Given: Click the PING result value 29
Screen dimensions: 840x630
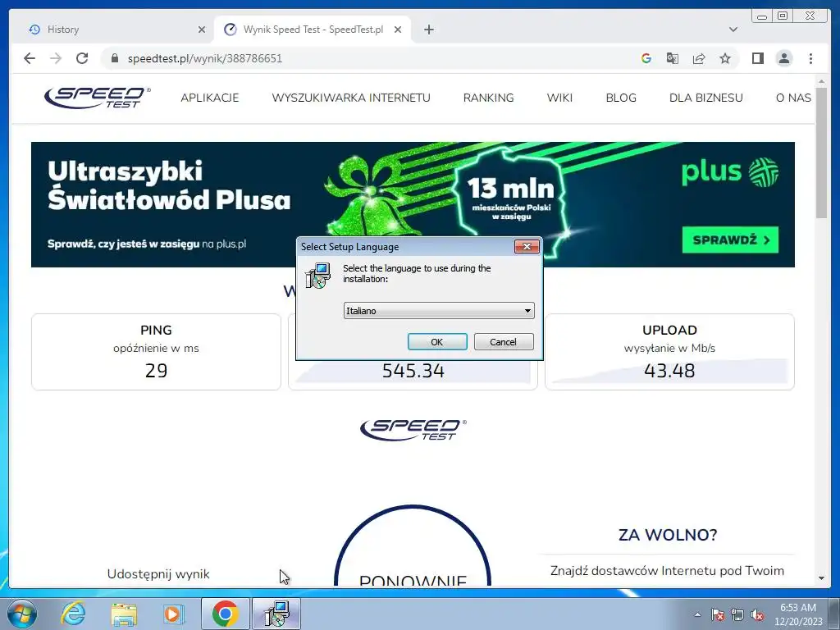Looking at the screenshot, I should [156, 371].
